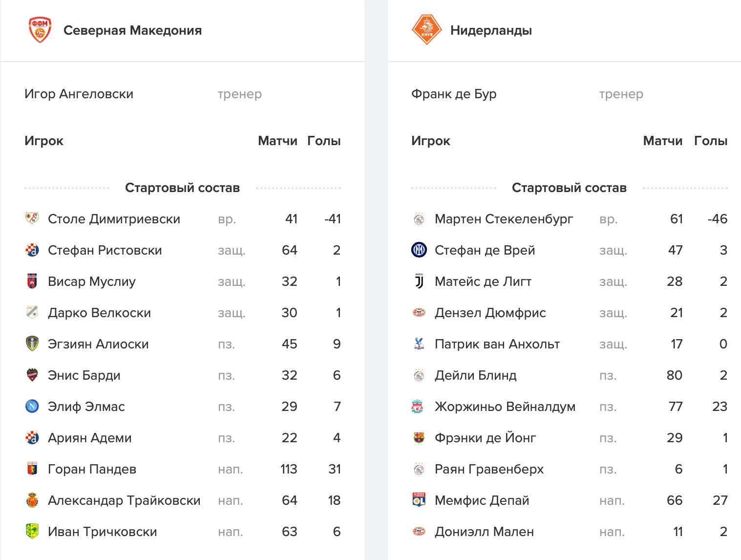The width and height of the screenshot is (741, 560).
Task: Click the Inter badge beside Стефан де Врей
Action: [x=419, y=250]
